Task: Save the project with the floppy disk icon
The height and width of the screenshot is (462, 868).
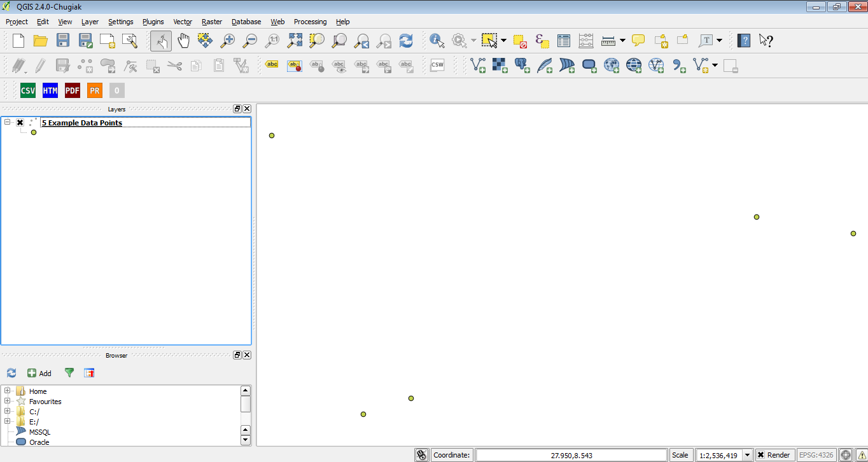Action: point(63,41)
